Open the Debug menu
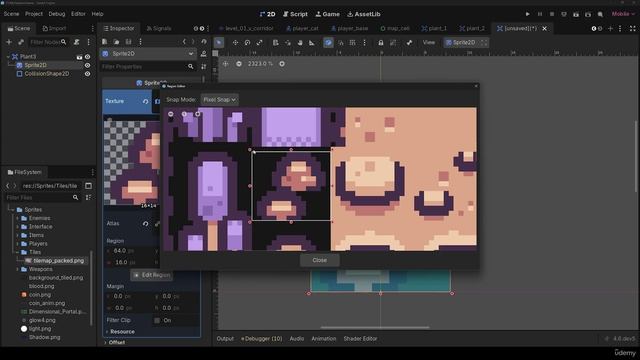The image size is (640, 360). coord(57,14)
